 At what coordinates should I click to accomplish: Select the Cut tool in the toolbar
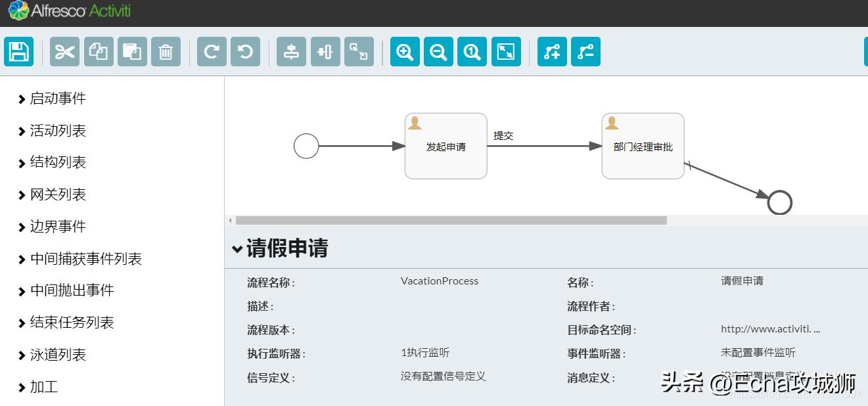pyautogui.click(x=64, y=51)
